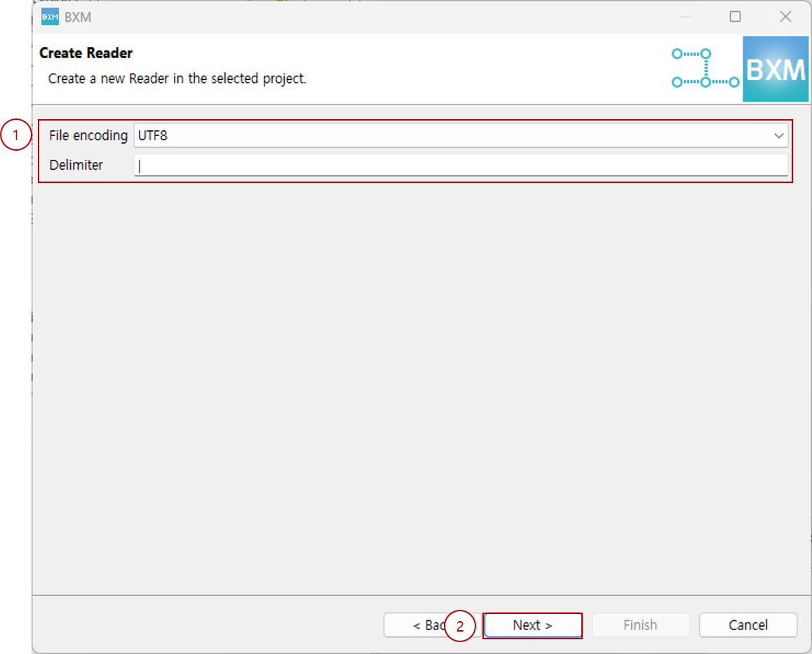Click the numbered callout circle 2
This screenshot has width=812, height=654.
[x=460, y=627]
